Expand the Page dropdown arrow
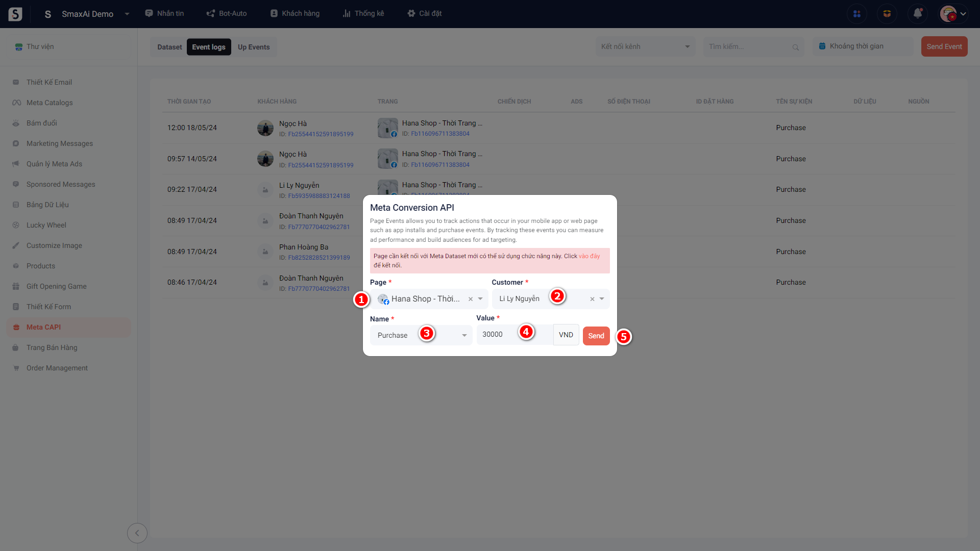980x551 pixels. pos(480,299)
